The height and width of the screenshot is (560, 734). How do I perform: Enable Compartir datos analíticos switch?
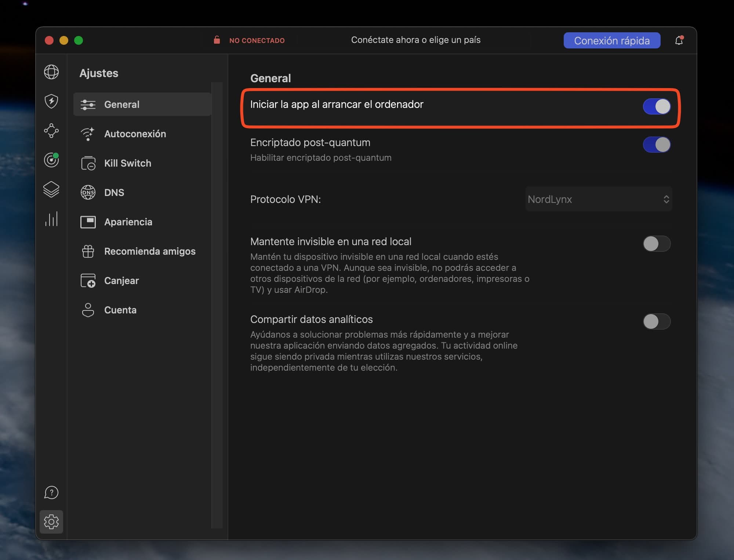657,321
